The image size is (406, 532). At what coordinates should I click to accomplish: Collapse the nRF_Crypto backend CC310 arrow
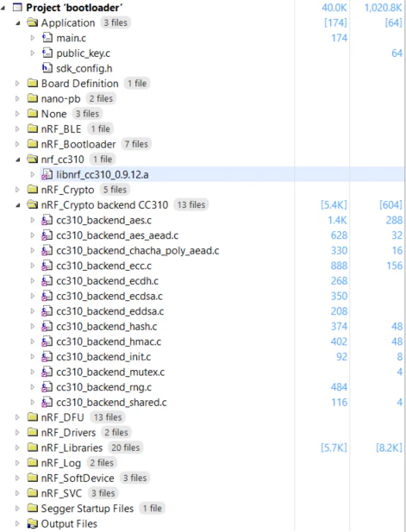pos(17,205)
